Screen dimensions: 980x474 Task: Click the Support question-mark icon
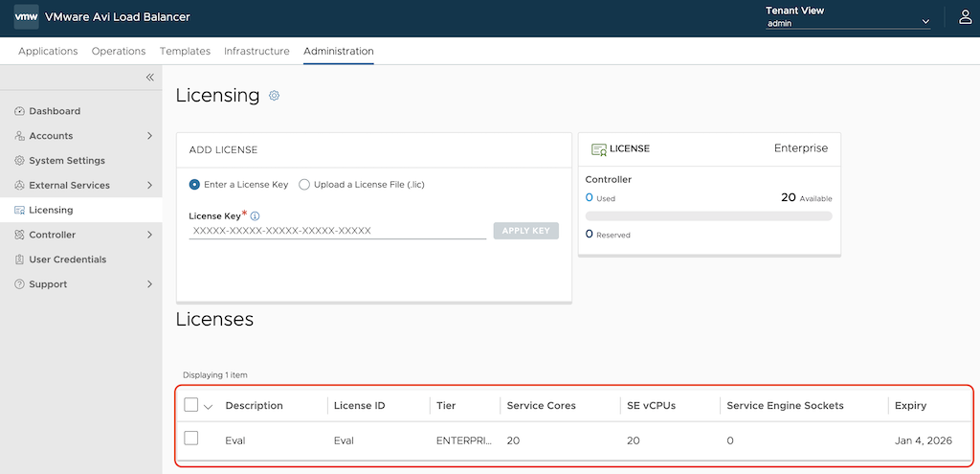[19, 283]
